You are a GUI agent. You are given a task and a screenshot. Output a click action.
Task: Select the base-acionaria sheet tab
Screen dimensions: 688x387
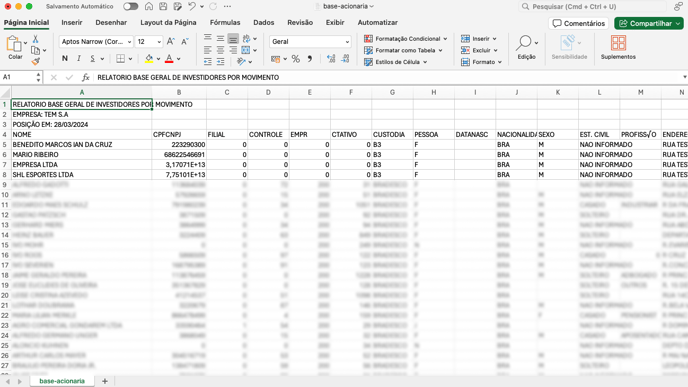[62, 381]
